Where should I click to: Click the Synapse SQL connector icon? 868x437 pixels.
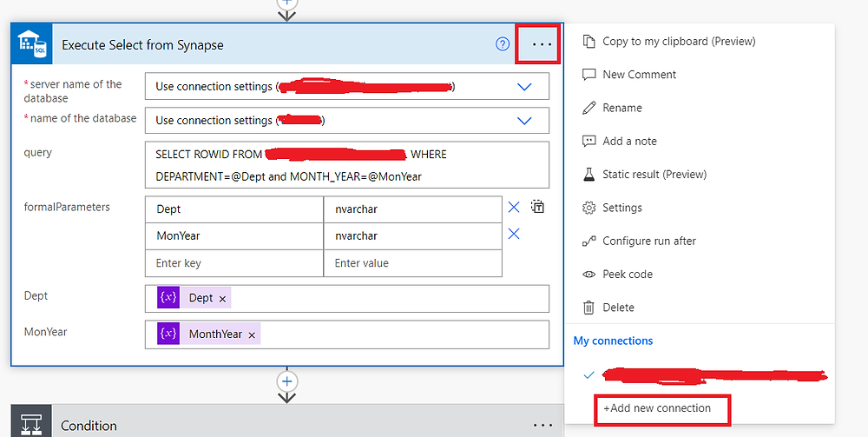click(x=31, y=44)
